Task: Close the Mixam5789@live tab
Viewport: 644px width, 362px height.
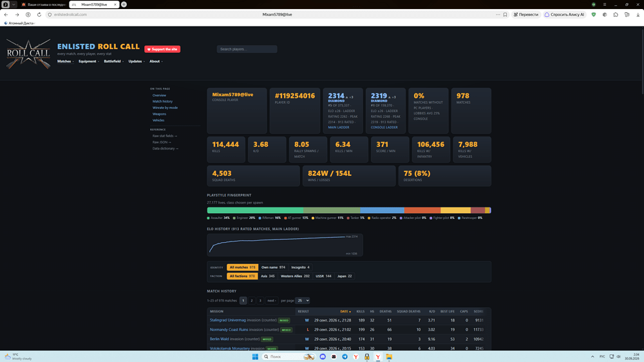Action: [115, 5]
